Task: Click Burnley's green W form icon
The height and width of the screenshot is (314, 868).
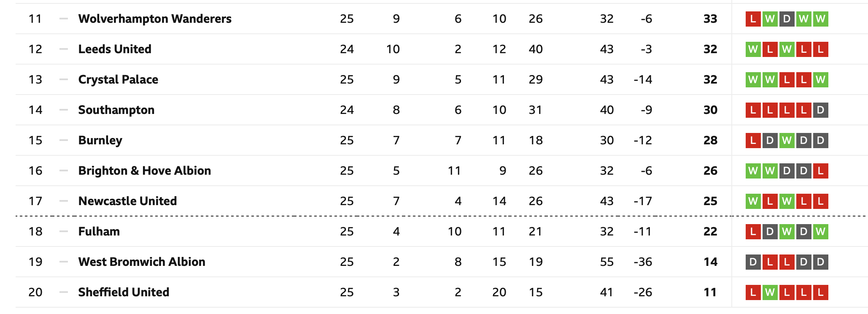Action: click(x=787, y=140)
